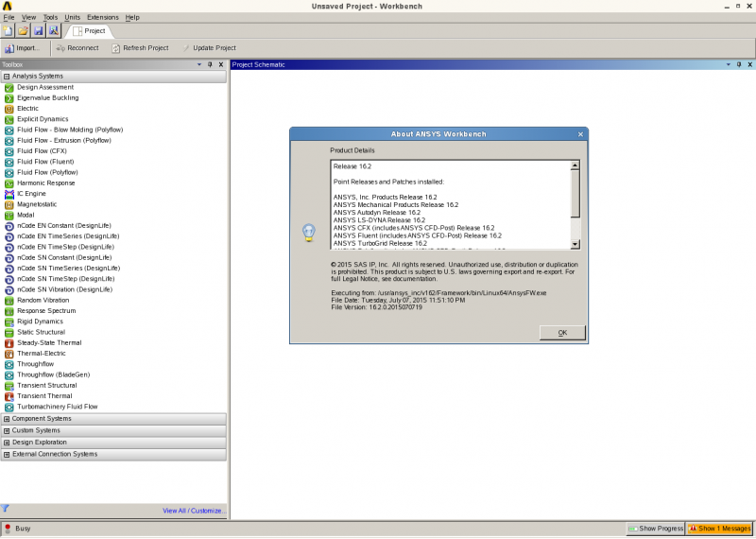This screenshot has height=539, width=756.
Task: Open the Project Schematic panel dropdown arrow
Action: tap(728, 64)
